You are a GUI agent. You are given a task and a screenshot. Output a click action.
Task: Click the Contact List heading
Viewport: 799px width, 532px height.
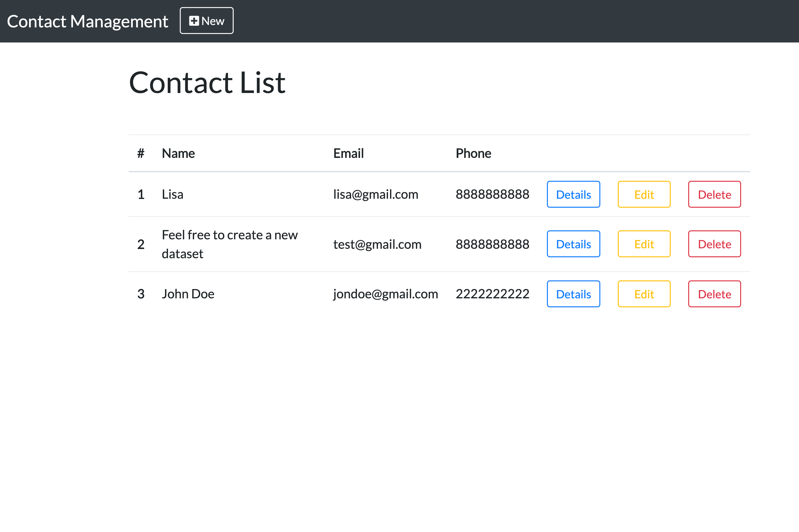pyautogui.click(x=207, y=82)
